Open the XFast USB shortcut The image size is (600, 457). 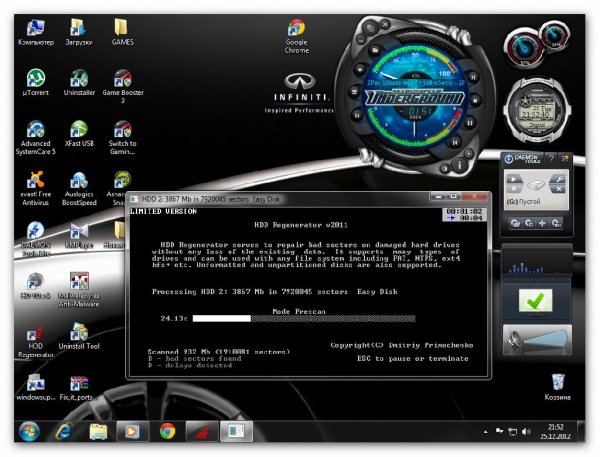[x=79, y=133]
